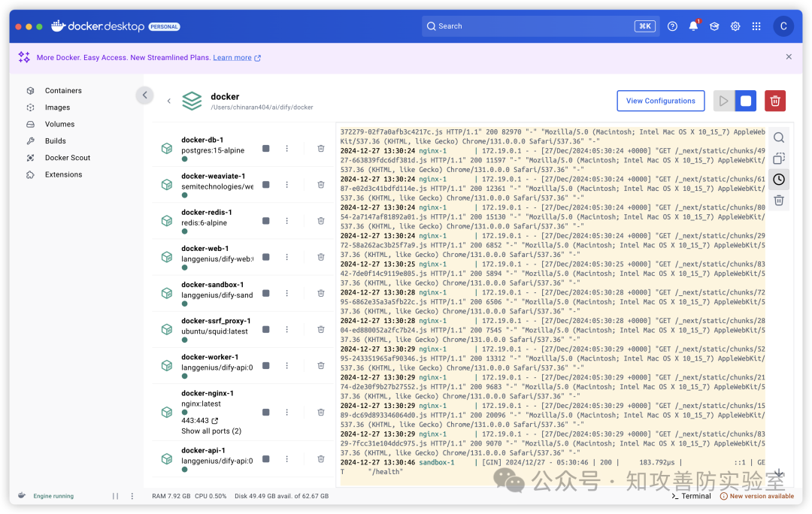
Task: Pause the Docker engine in status bar
Action: tap(115, 496)
